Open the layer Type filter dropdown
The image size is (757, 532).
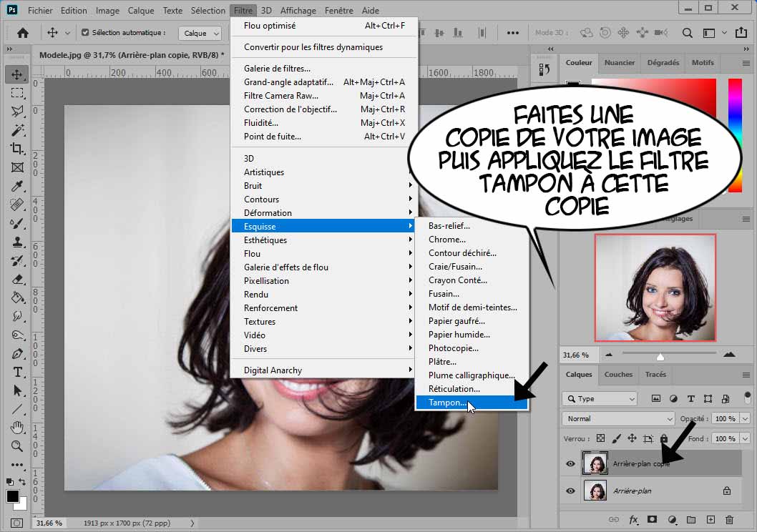600,398
